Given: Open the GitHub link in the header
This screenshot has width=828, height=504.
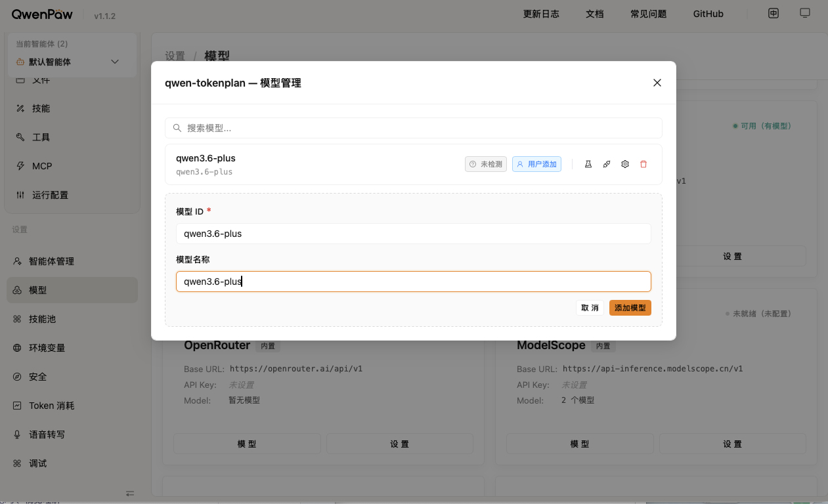Looking at the screenshot, I should [708, 14].
